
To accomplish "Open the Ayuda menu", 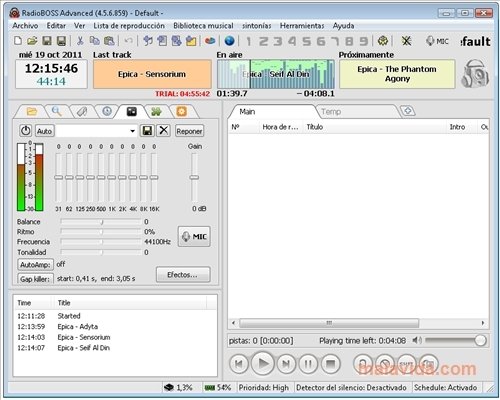I will 343,26.
